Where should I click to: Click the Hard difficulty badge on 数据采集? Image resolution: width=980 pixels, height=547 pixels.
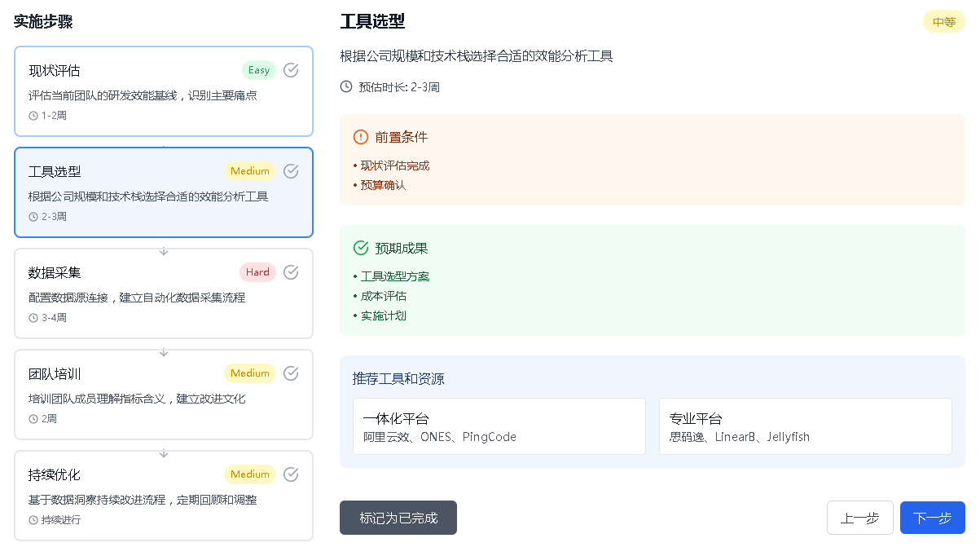(x=257, y=272)
